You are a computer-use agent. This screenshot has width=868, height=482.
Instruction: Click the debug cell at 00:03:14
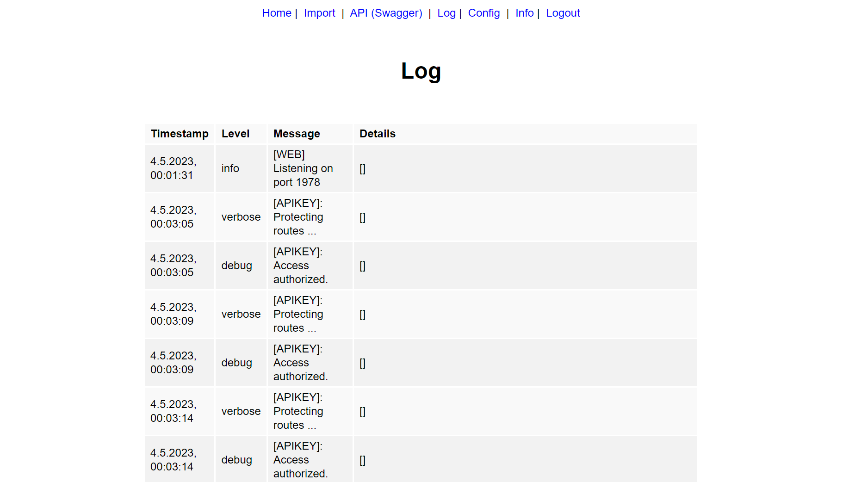(x=241, y=459)
